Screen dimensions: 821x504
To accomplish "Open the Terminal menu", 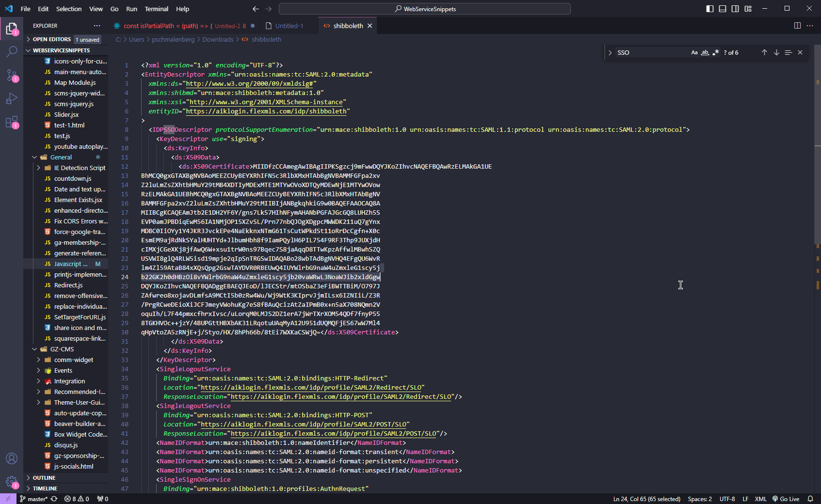I will 156,9.
